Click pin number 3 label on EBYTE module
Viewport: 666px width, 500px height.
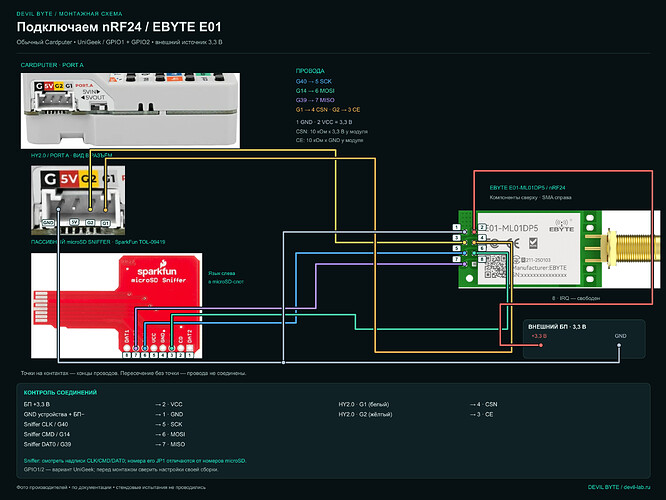pyautogui.click(x=457, y=238)
